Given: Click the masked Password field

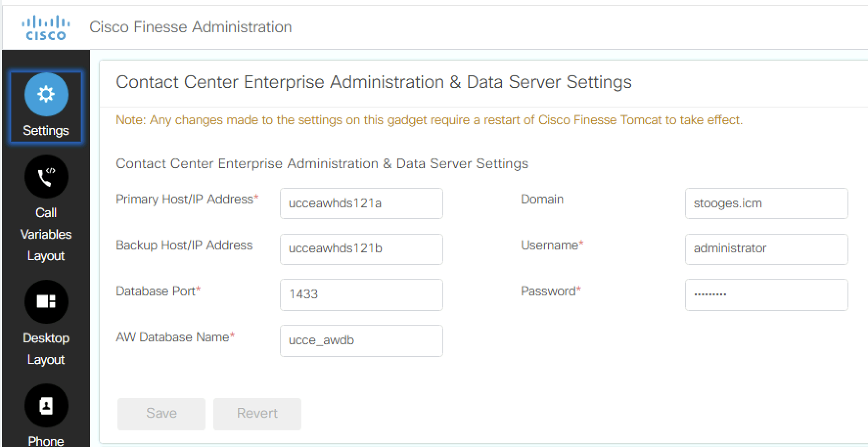Looking at the screenshot, I should [766, 295].
